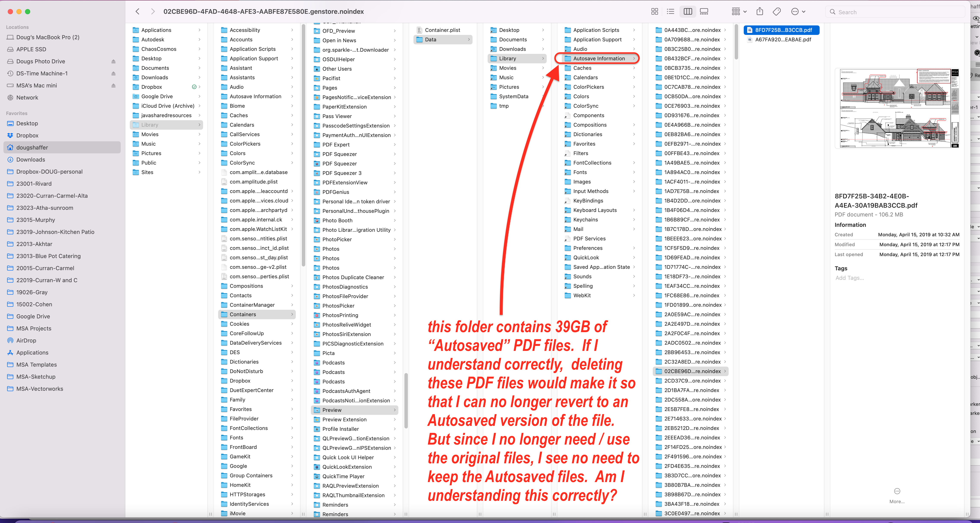Select column view in toolbar
This screenshot has width=980, height=523.
tap(688, 12)
